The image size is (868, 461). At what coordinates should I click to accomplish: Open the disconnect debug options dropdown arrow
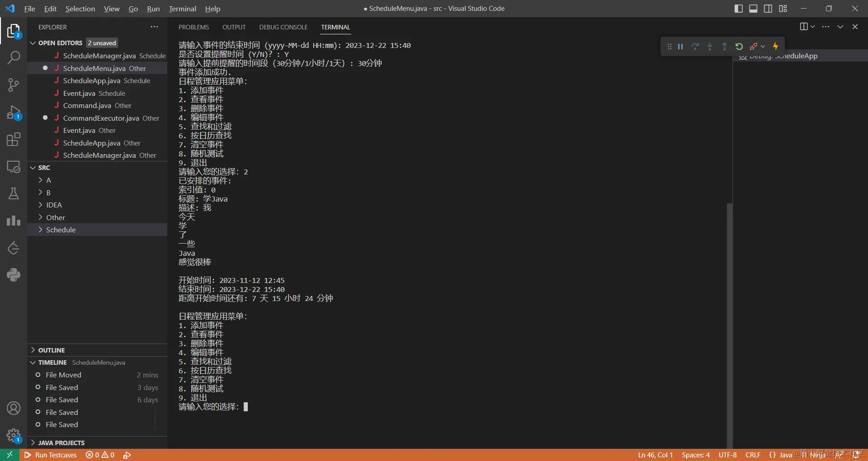763,47
